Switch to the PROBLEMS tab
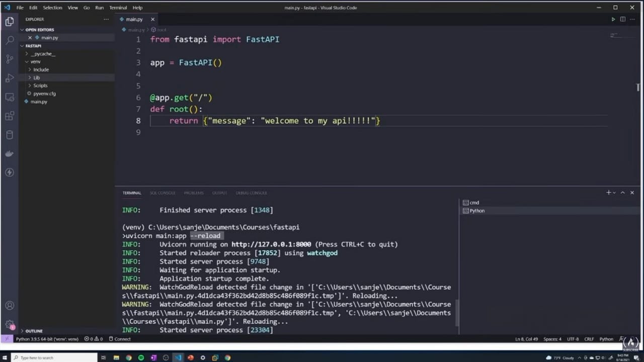Screen dimensions: 644x362 click(x=194, y=193)
